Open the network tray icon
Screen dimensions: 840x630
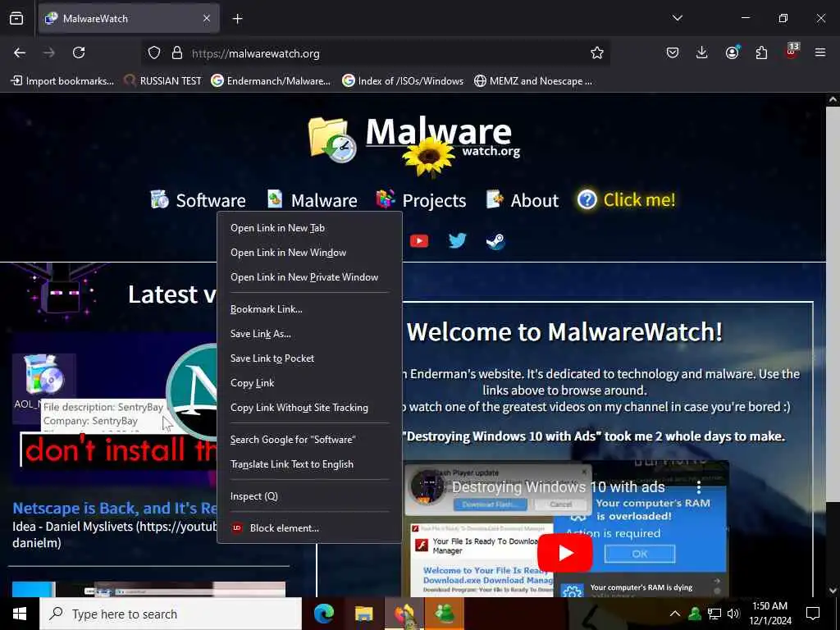click(x=714, y=614)
